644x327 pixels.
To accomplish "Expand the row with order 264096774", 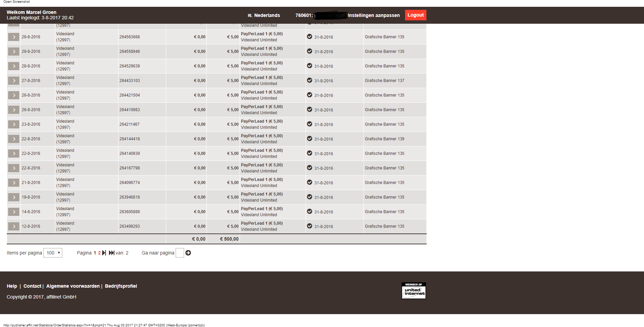I will point(14,183).
